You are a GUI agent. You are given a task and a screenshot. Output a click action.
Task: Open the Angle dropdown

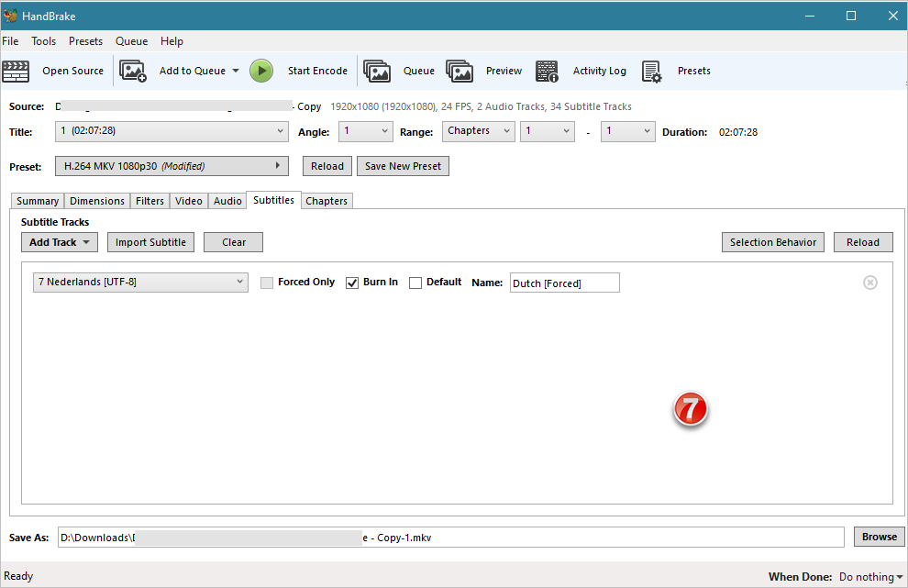[365, 131]
